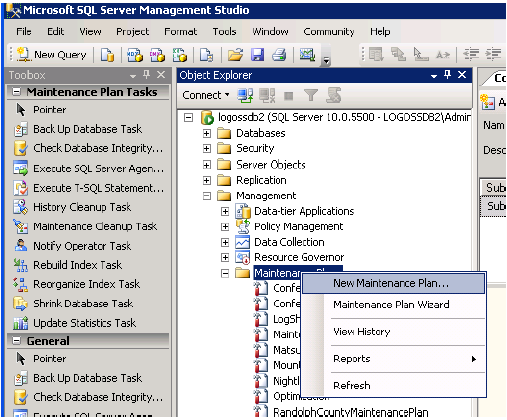Image resolution: width=507 pixels, height=420 pixels.
Task: Click the Connect Object Explorer icon
Action: tap(245, 95)
